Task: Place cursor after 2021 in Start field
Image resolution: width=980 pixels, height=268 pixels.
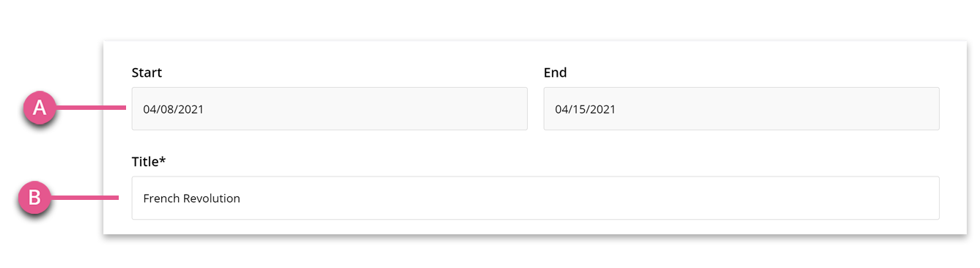Action: coord(205,110)
